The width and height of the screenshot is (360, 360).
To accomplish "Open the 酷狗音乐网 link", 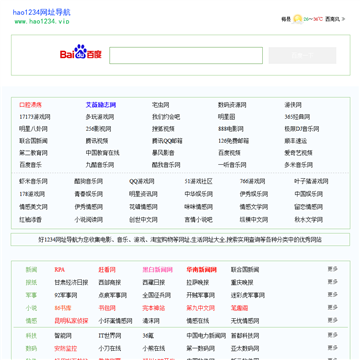I will click(x=88, y=181).
